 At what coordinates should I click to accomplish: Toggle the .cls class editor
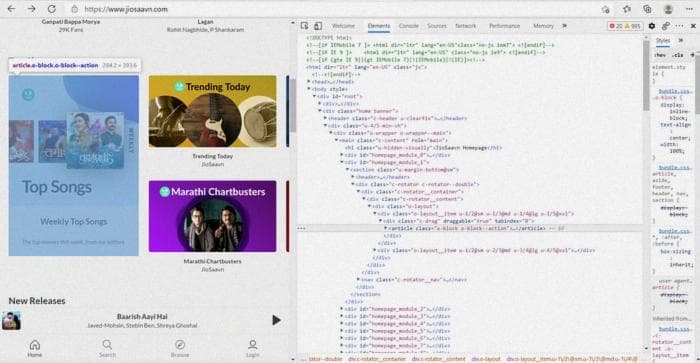pos(678,55)
